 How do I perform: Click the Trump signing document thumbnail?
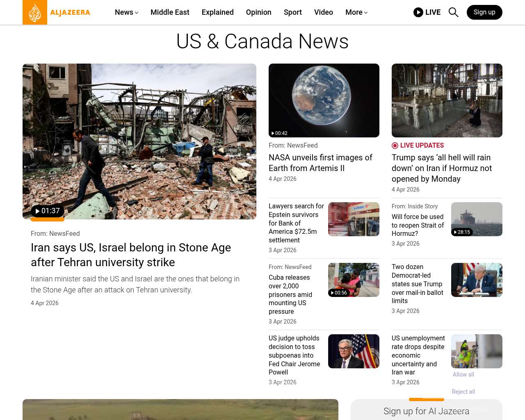[477, 280]
